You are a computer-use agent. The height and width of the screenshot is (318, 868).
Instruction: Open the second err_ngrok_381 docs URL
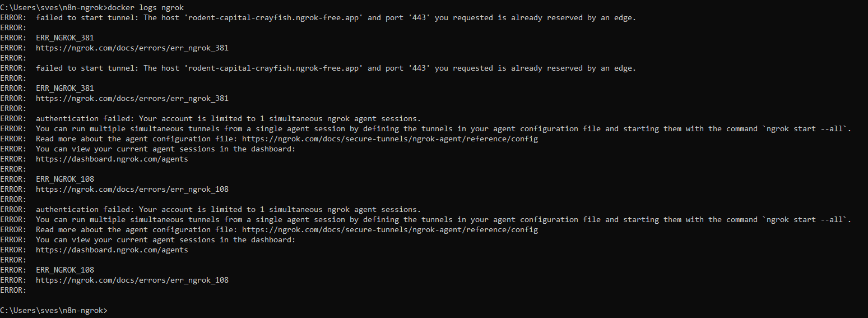coord(132,98)
